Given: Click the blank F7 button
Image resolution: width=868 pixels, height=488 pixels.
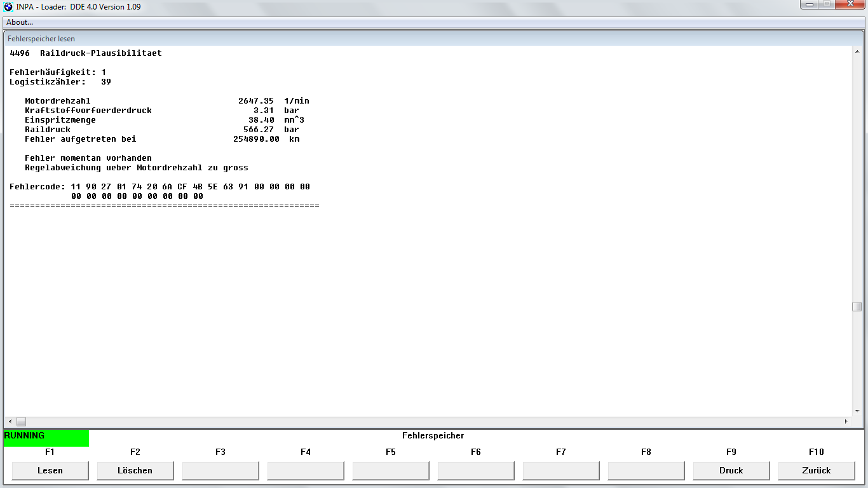Looking at the screenshot, I should 561,470.
